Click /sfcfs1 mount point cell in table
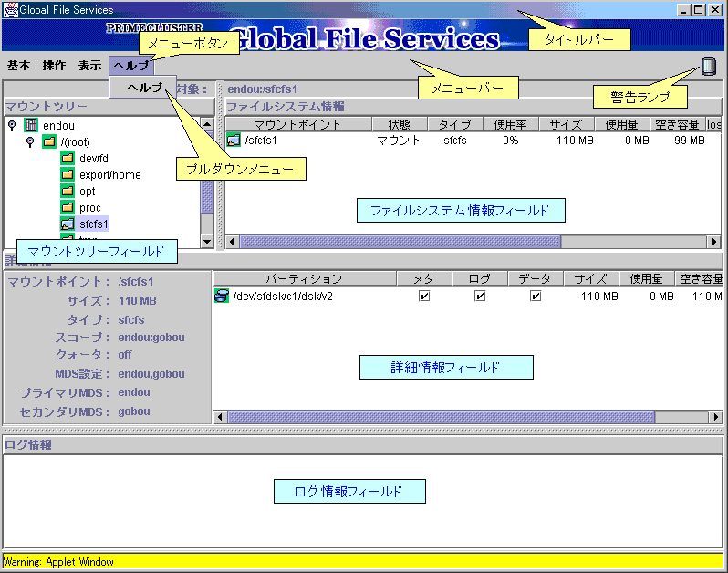 [261, 141]
